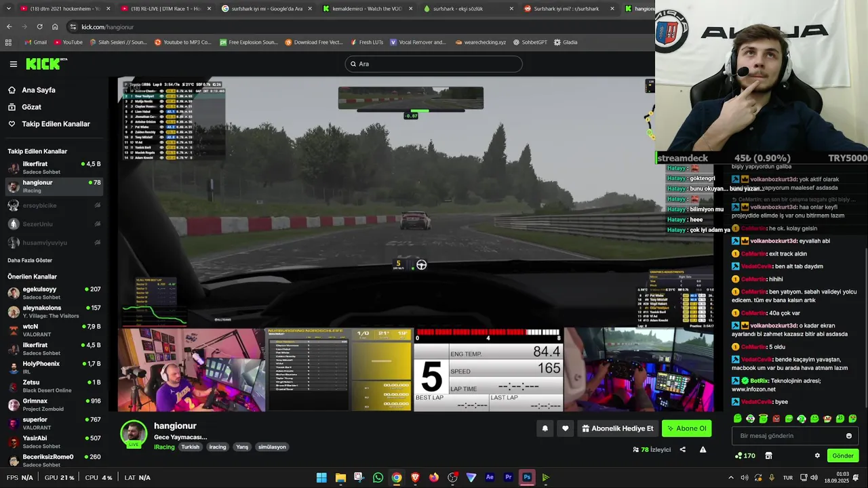Click the 170 channel points balance
The image size is (868, 488).
pos(745,455)
